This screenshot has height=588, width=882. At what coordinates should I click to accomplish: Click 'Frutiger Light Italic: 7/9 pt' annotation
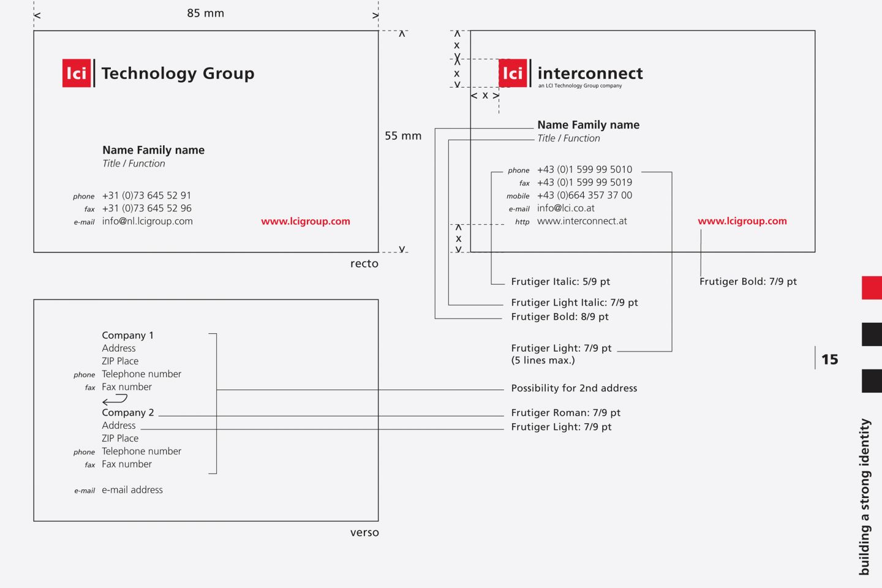point(575,303)
